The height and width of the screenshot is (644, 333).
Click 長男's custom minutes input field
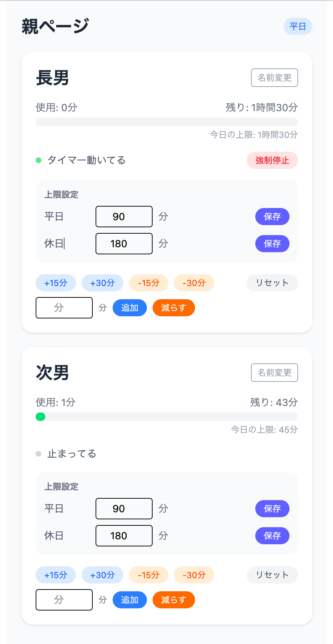[64, 308]
